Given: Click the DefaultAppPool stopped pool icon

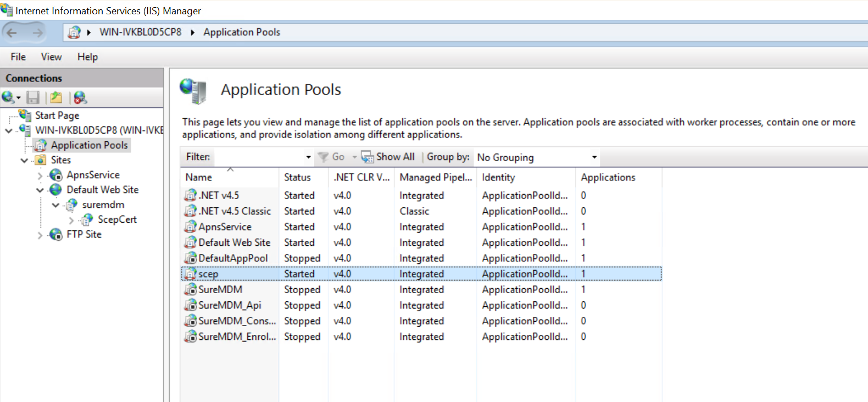Looking at the screenshot, I should pos(191,258).
